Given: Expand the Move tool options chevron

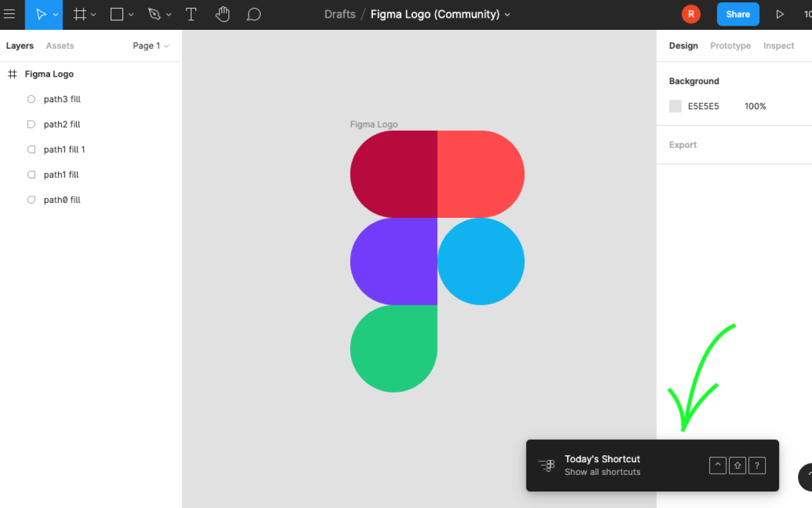Looking at the screenshot, I should (x=56, y=15).
